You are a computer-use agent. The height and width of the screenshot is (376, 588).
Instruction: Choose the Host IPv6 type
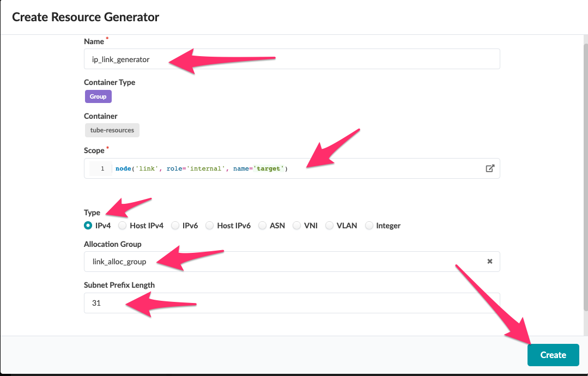[x=209, y=225]
